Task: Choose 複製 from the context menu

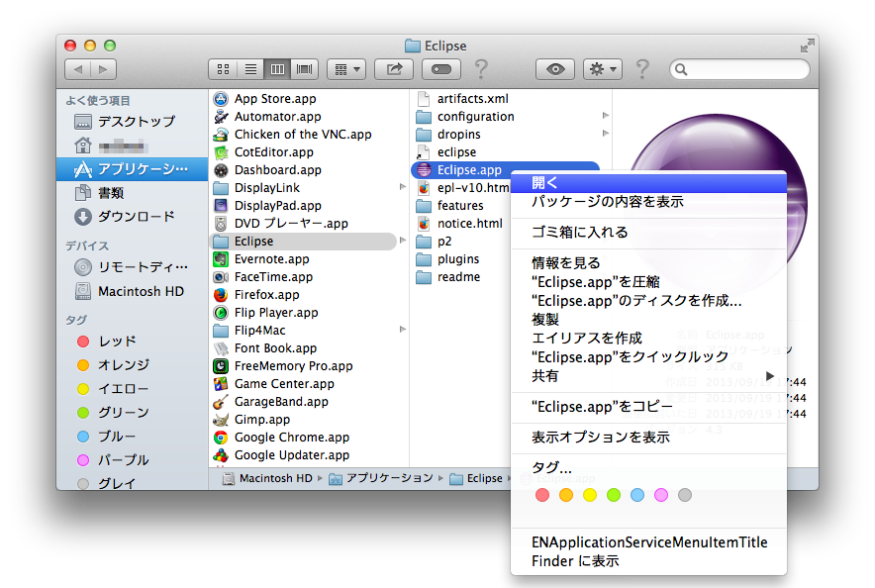Action: [x=649, y=320]
